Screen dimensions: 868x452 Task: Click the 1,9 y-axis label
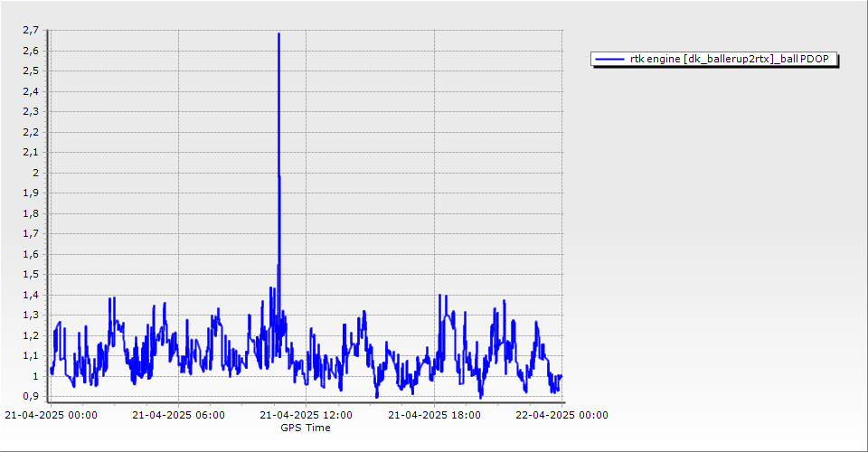pyautogui.click(x=31, y=193)
